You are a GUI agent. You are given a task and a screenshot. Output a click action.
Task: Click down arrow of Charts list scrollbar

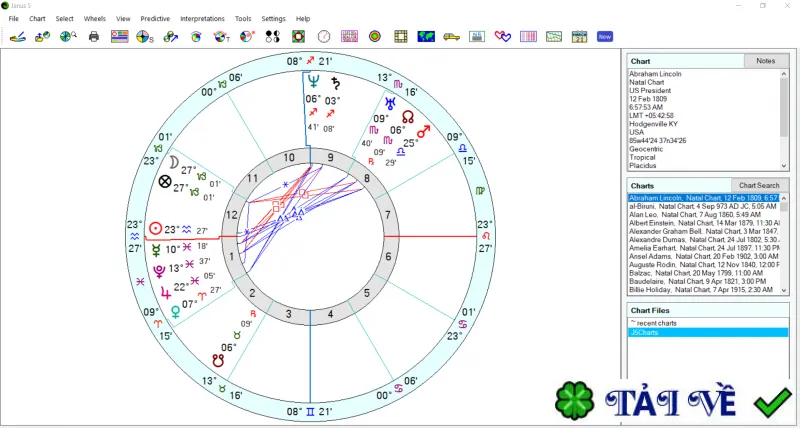click(784, 290)
